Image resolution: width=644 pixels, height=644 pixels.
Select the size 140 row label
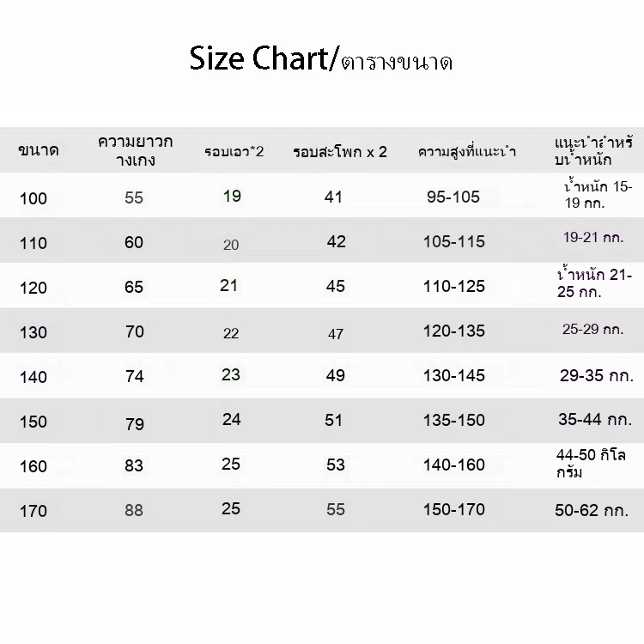33,377
